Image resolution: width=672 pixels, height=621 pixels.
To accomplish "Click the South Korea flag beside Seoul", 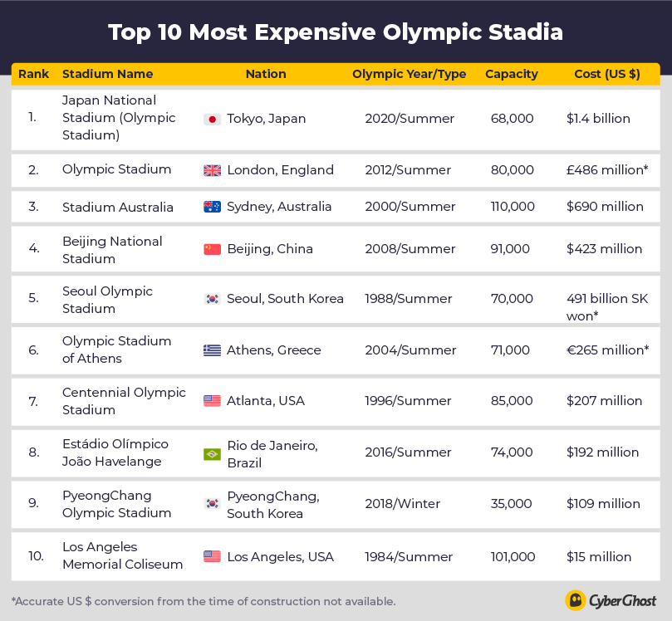I will tap(212, 299).
